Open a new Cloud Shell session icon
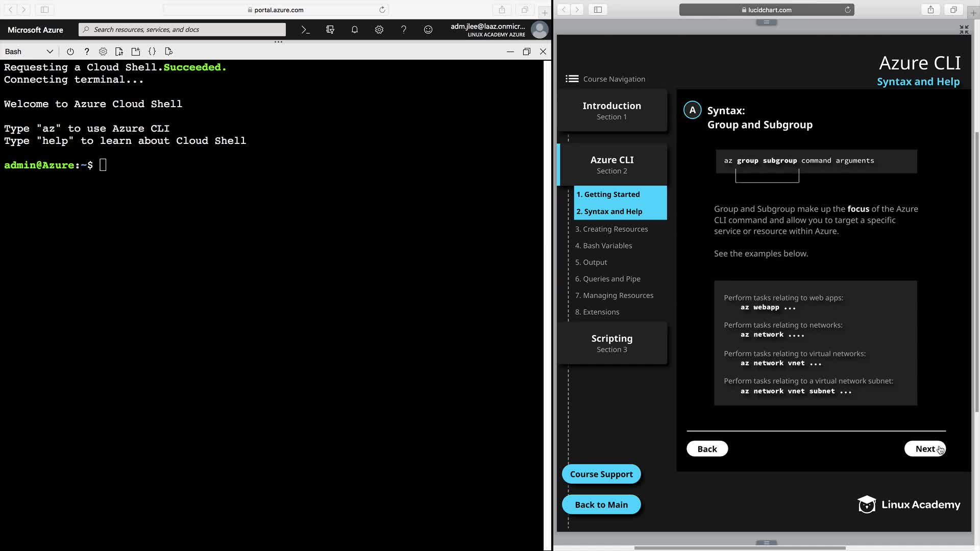980x551 pixels. click(x=136, y=52)
